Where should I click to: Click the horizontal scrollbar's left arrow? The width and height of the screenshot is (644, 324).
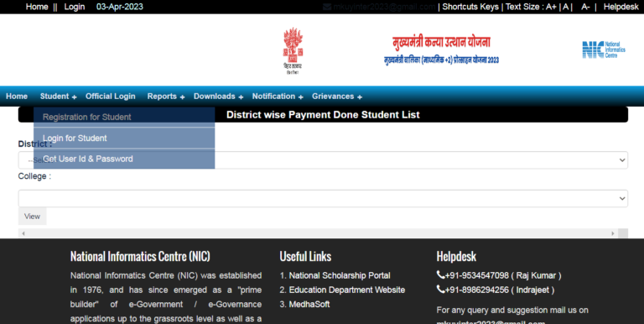23,233
